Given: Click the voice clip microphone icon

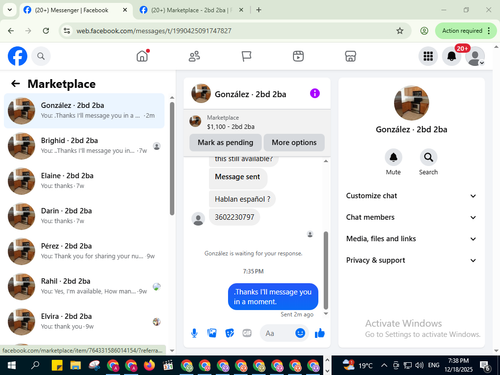Looking at the screenshot, I should pyautogui.click(x=194, y=333).
